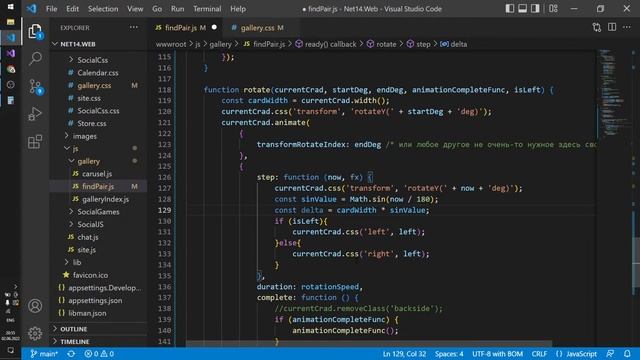
Task: Open the Terminal menu
Action: click(x=207, y=9)
